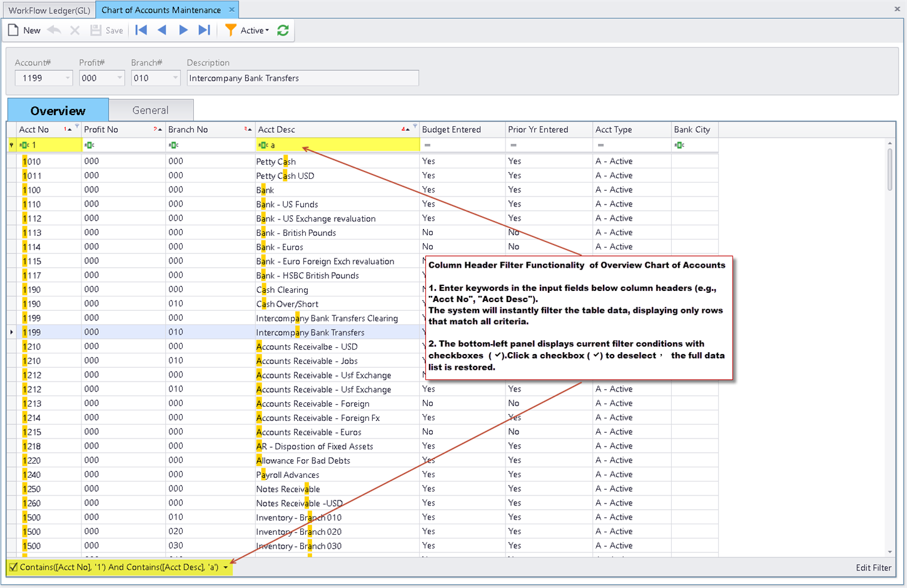Open the WorkFlow Ledger(GL) tab
The height and width of the screenshot is (588, 907).
[49, 10]
